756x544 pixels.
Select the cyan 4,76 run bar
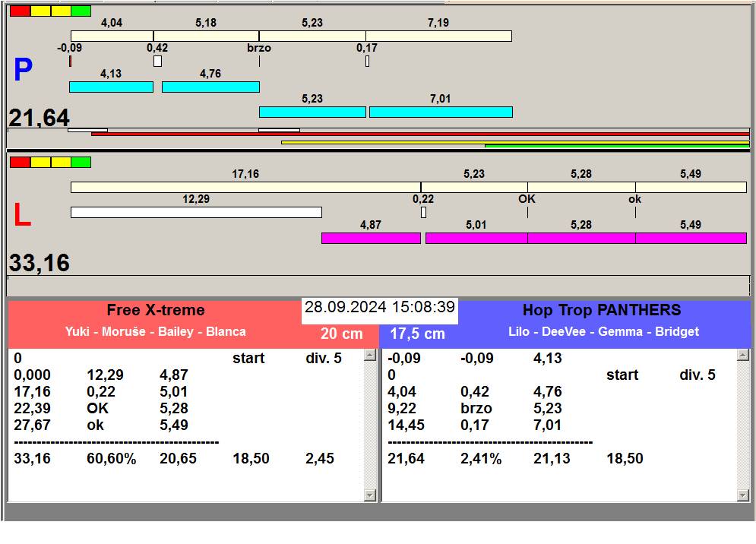click(x=210, y=87)
